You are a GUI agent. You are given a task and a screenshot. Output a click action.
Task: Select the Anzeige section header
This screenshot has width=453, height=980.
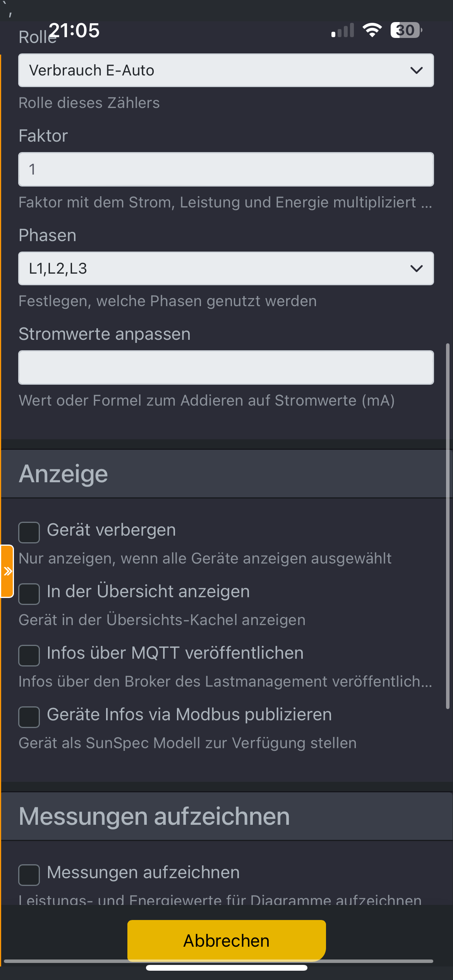click(x=226, y=473)
